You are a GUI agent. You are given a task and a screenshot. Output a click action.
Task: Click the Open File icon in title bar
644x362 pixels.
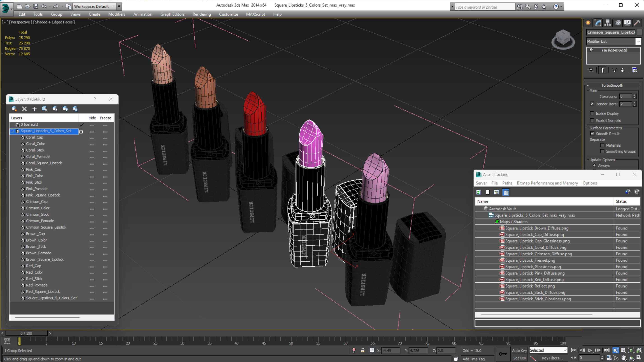(x=28, y=6)
